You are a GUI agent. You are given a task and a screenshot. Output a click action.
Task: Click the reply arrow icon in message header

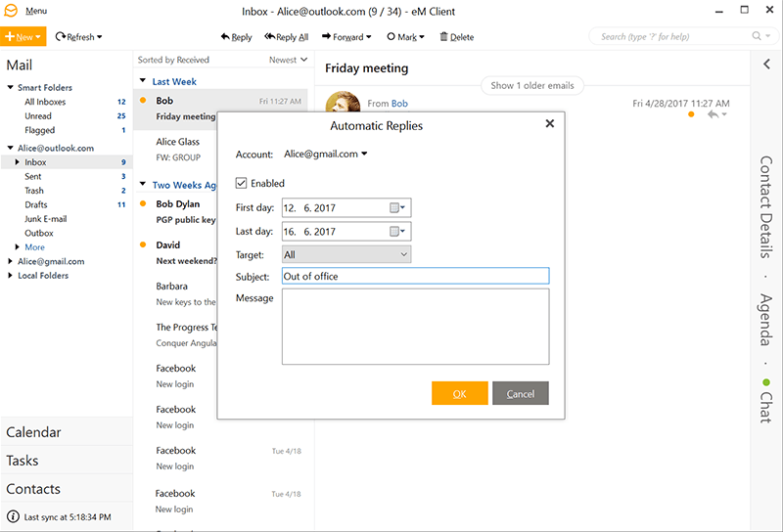pos(714,114)
